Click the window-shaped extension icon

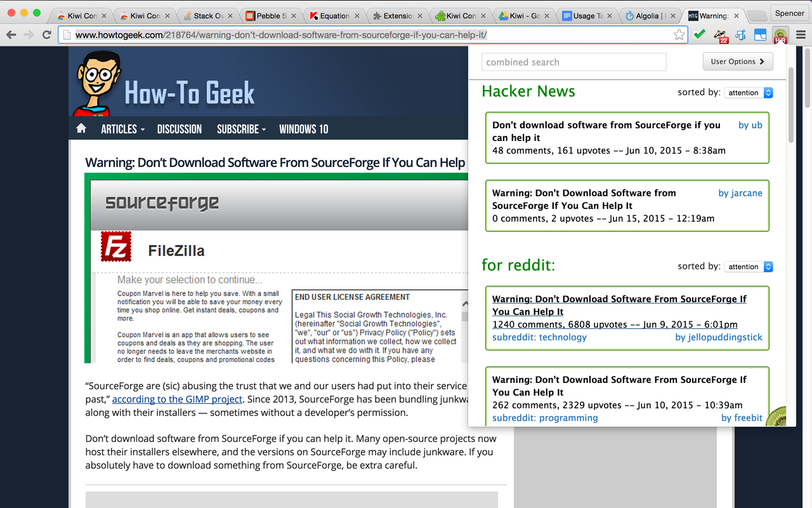pyautogui.click(x=760, y=35)
